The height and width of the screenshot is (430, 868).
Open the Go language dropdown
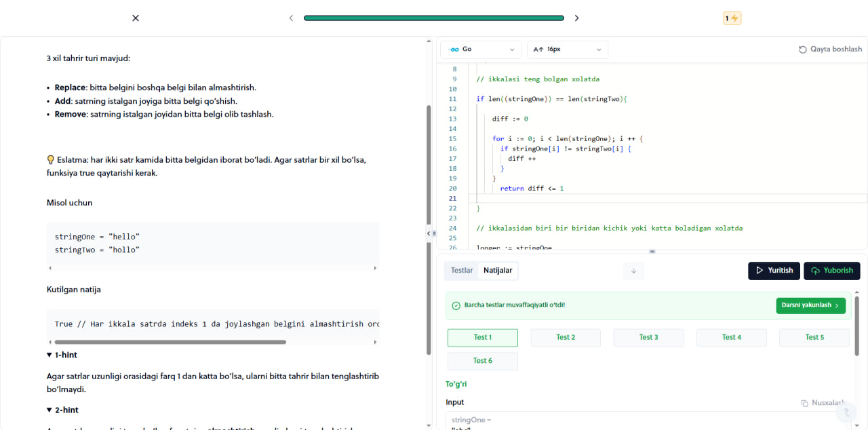(x=481, y=50)
